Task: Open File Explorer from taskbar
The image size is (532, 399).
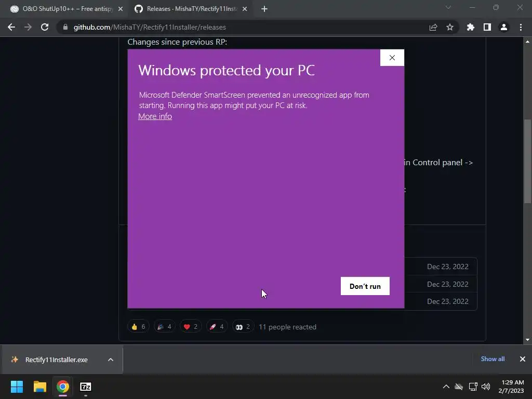Action: tap(39, 387)
